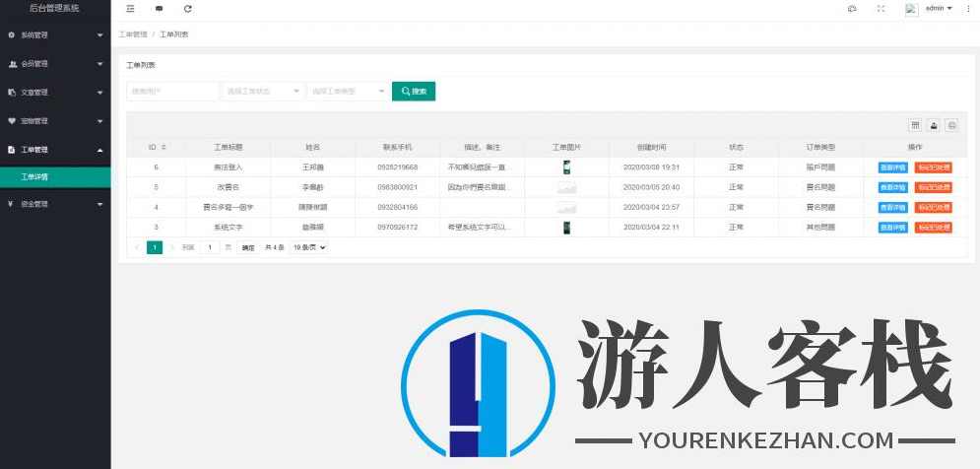Click orange mark-processed button for row ID 3
Viewport: 980px width, 469px height.
(933, 228)
